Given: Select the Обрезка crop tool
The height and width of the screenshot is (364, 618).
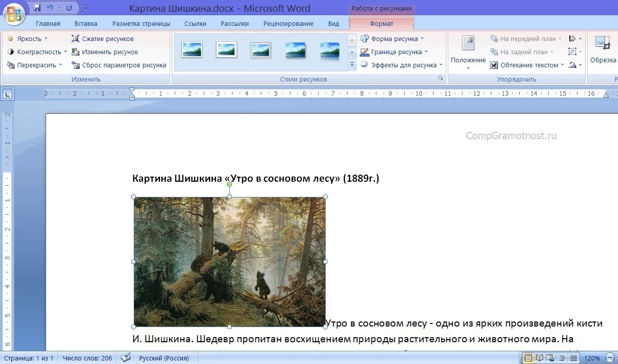Looking at the screenshot, I should (x=603, y=50).
